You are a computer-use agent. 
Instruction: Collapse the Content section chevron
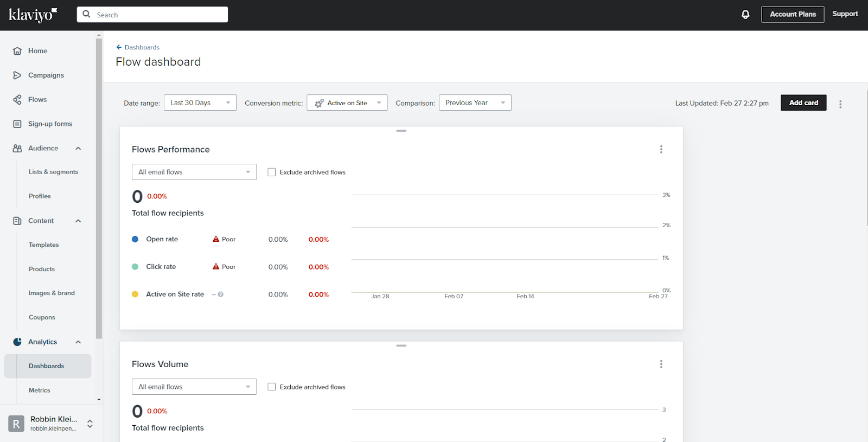(x=78, y=221)
